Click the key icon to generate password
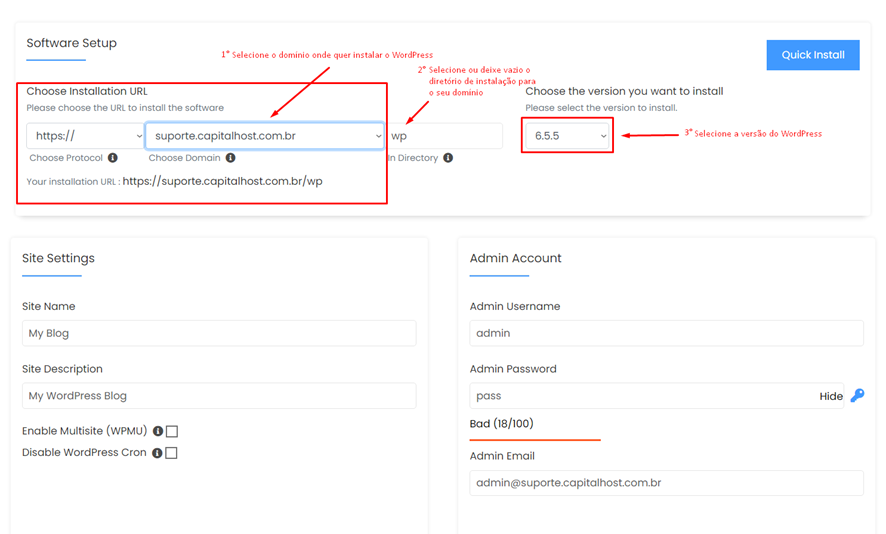The width and height of the screenshot is (886, 534). [857, 396]
